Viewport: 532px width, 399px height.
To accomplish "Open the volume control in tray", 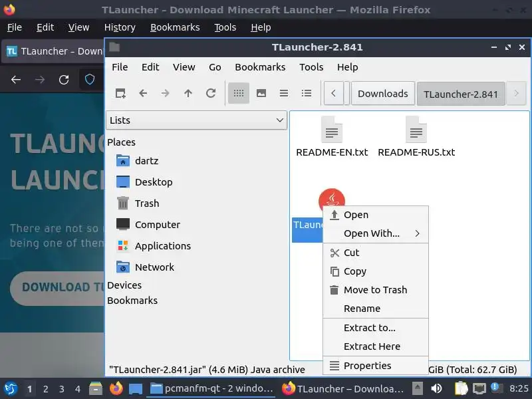I will (x=436, y=389).
